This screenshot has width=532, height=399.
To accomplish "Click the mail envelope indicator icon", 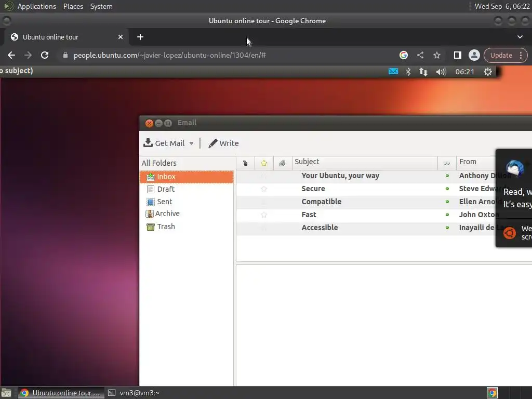I will 393,72.
